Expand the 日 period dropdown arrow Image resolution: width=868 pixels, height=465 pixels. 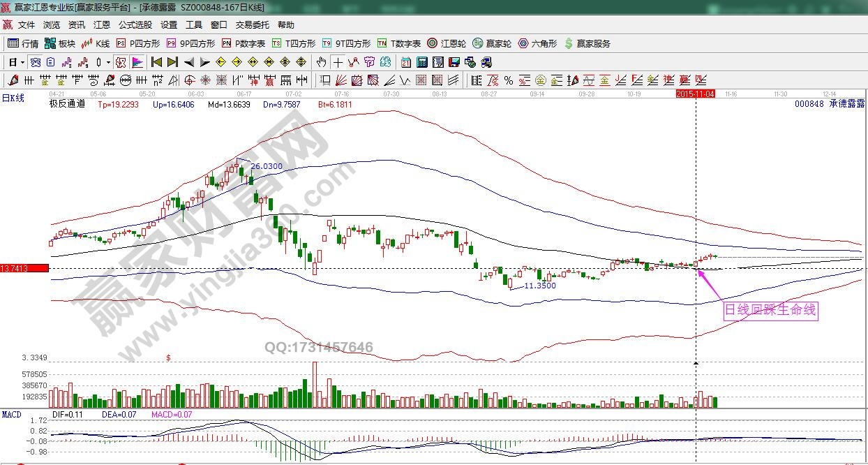pyautogui.click(x=22, y=62)
